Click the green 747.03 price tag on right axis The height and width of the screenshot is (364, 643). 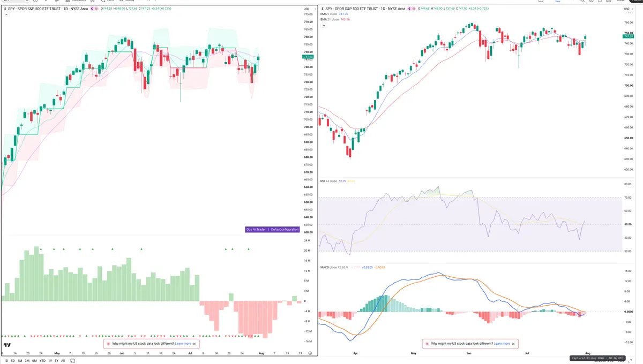(x=629, y=35)
